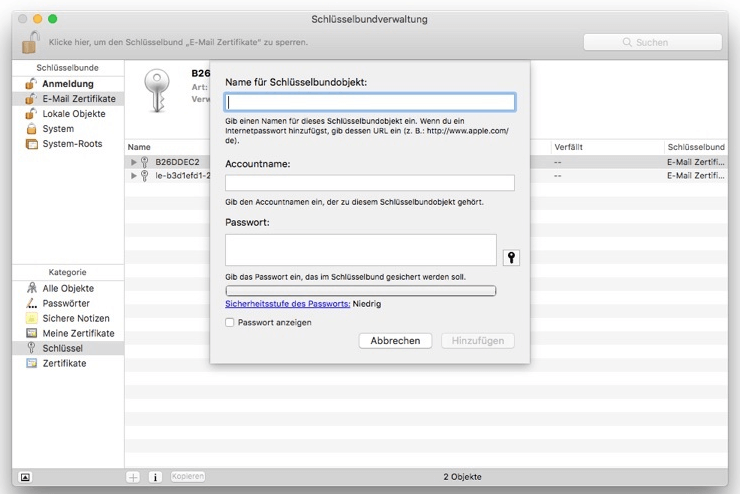Select the System keychain
Viewport: 740px width, 494px height.
pos(58,129)
